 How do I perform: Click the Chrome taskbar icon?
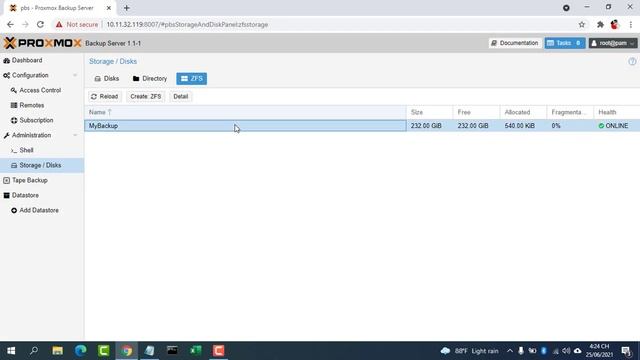[x=127, y=351]
